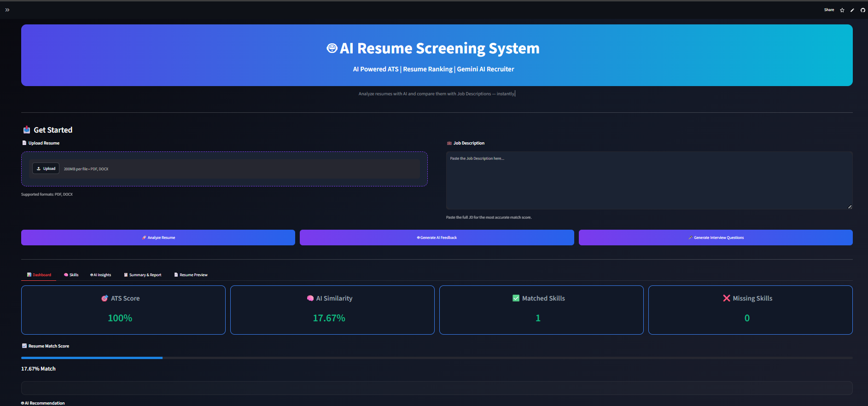Click the Analyze Resume button

tap(158, 238)
